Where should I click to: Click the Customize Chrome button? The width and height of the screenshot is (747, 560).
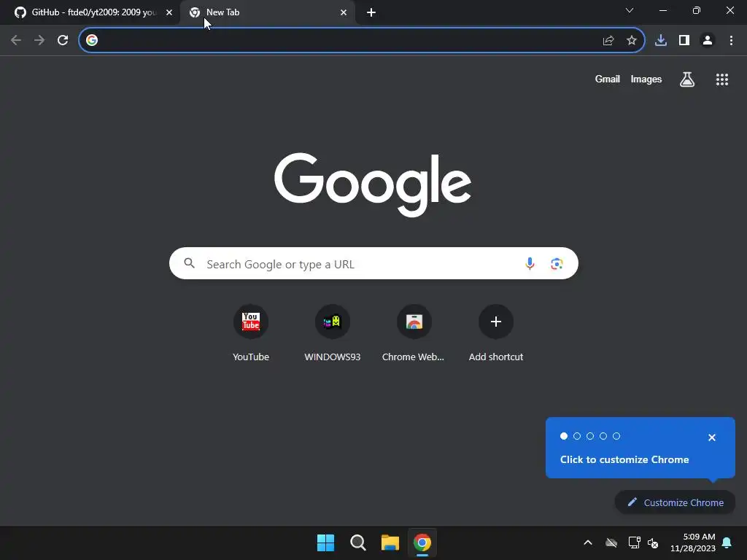(675, 502)
